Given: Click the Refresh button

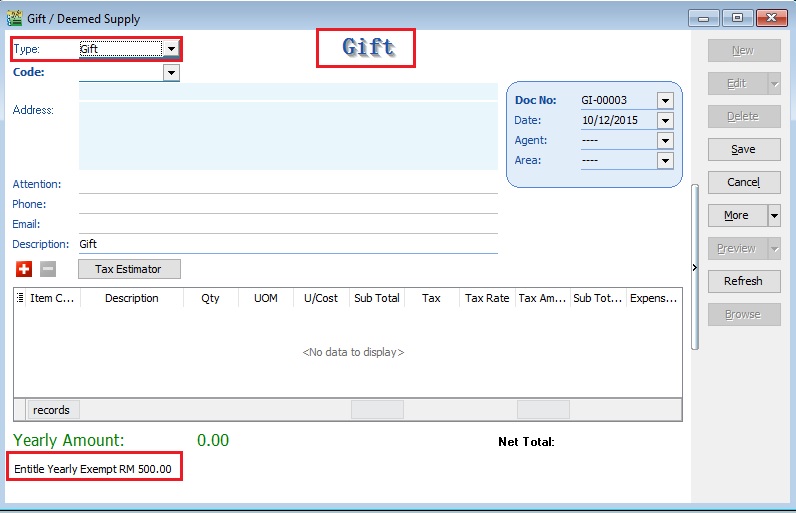Looking at the screenshot, I should [743, 281].
